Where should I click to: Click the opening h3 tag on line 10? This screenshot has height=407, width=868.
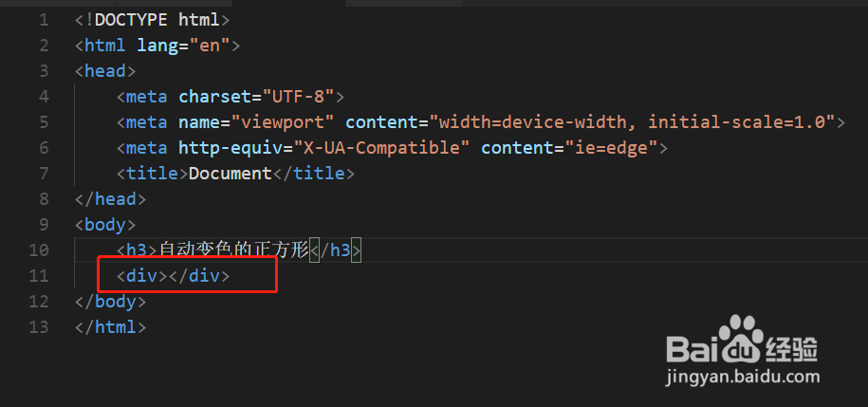click(137, 250)
